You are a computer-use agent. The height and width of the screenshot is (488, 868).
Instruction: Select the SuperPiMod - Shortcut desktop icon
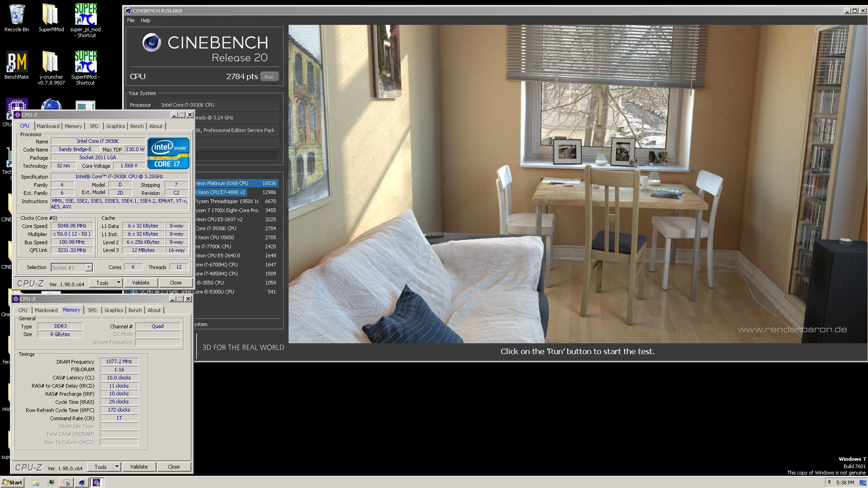pos(85,68)
